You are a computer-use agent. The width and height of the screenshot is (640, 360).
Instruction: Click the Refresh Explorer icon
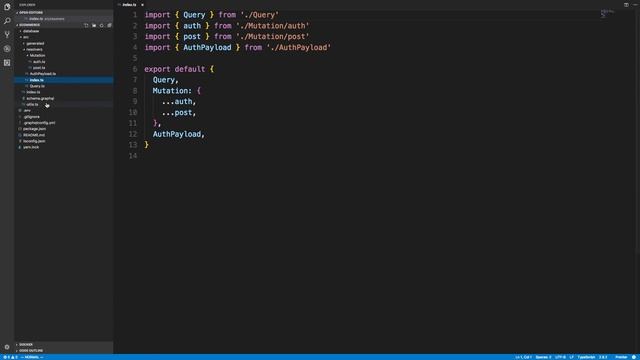[102, 25]
